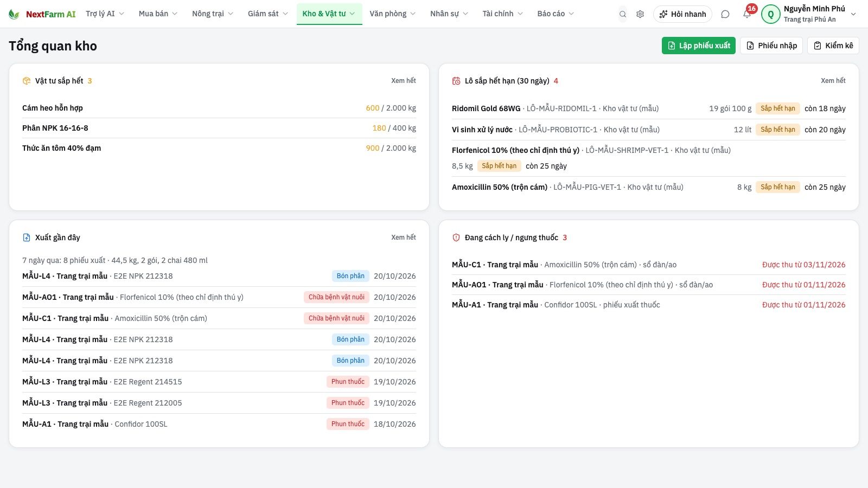The width and height of the screenshot is (868, 488).
Task: Click Phun thuốc tag on Confidor 100SL row
Action: coord(348,424)
